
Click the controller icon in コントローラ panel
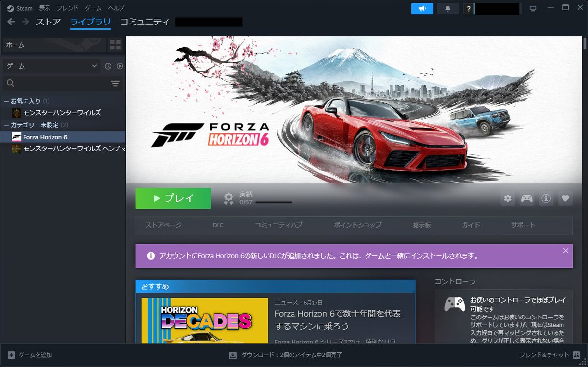pyautogui.click(x=455, y=304)
